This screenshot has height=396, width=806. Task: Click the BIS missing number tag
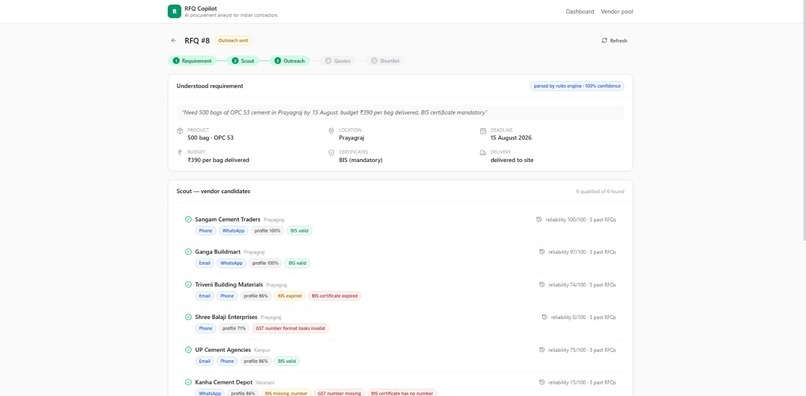286,393
